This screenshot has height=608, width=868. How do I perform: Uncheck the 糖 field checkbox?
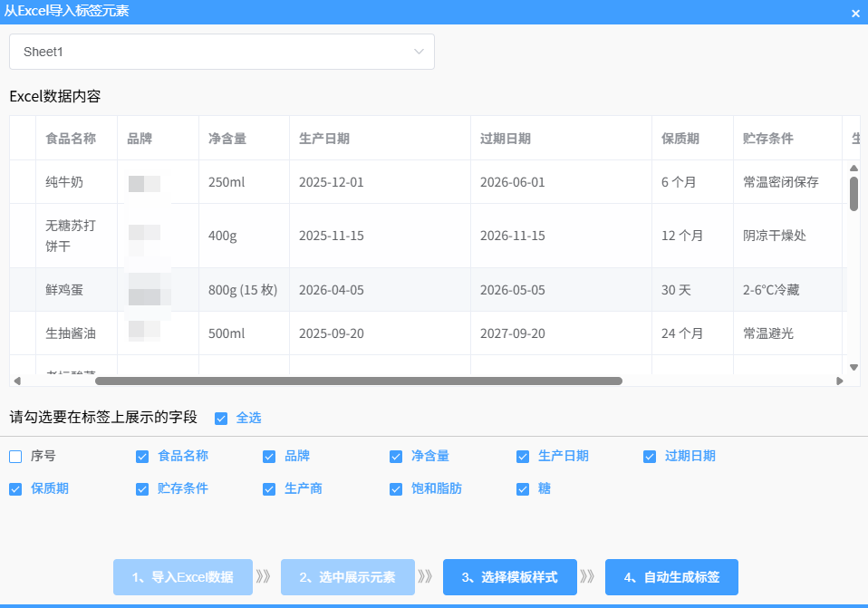(x=523, y=489)
